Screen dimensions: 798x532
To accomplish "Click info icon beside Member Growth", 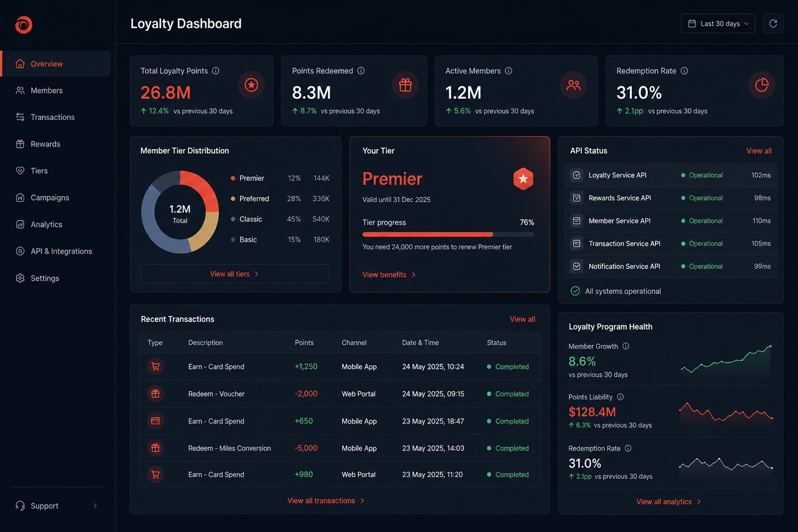I will [x=625, y=346].
